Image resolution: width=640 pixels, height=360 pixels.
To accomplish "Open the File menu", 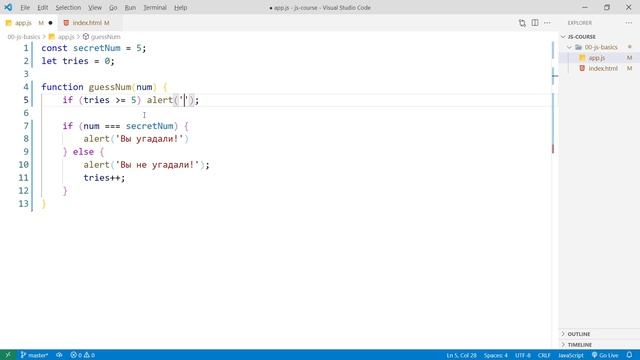I will (25, 7).
